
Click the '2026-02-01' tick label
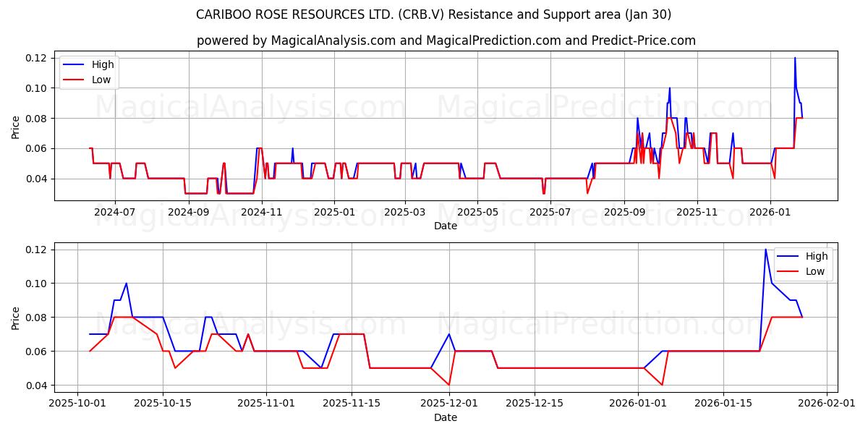click(827, 404)
